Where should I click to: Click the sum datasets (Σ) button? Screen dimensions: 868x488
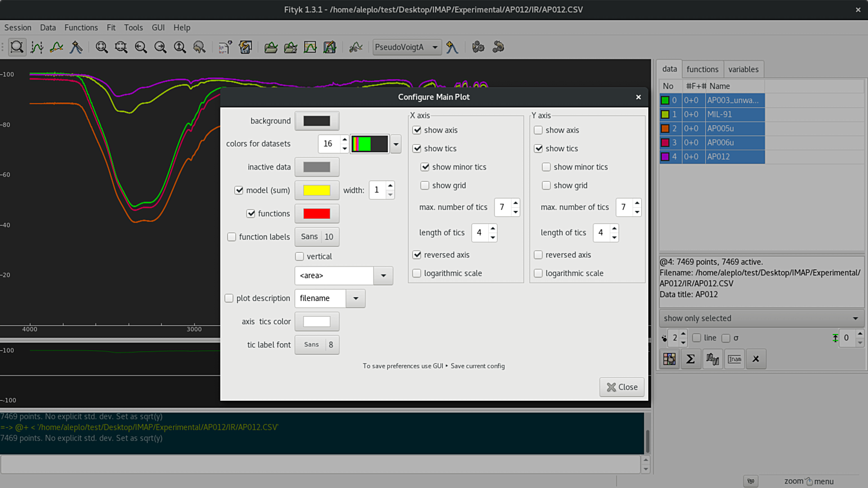[690, 359]
